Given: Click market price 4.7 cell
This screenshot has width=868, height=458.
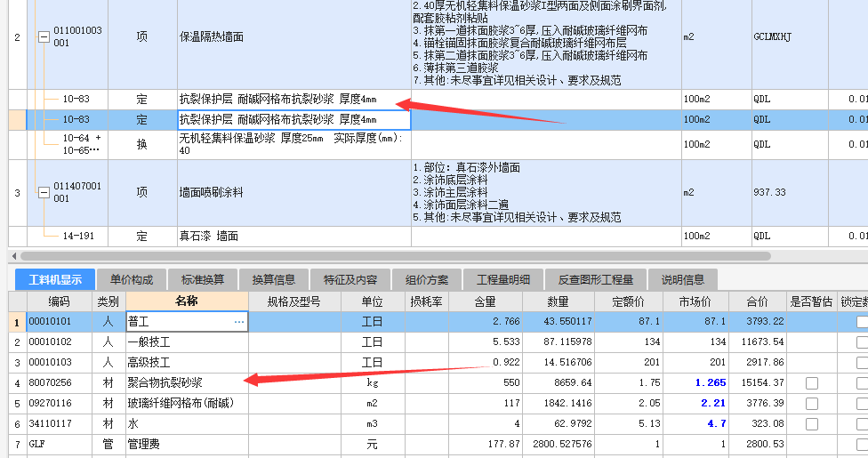Looking at the screenshot, I should (x=695, y=423).
